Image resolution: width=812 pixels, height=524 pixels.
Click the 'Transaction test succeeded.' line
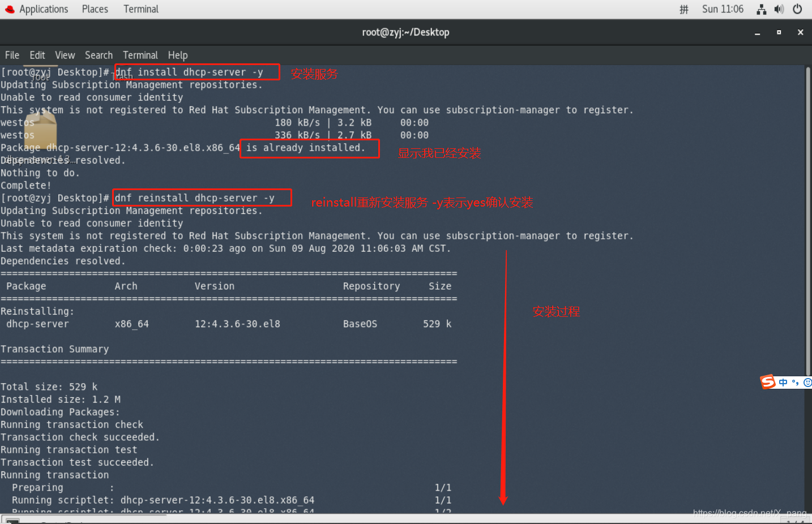[x=78, y=462]
